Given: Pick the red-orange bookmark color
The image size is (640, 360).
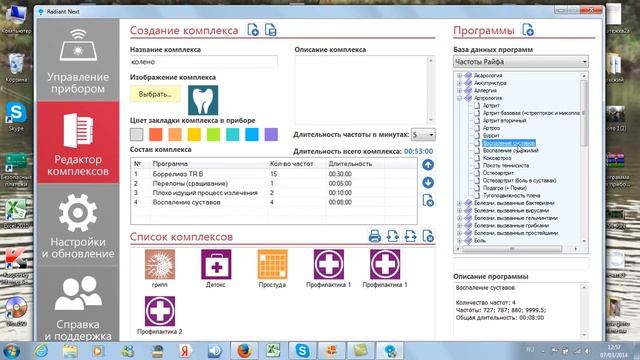Looking at the screenshot, I should pyautogui.click(x=156, y=134).
